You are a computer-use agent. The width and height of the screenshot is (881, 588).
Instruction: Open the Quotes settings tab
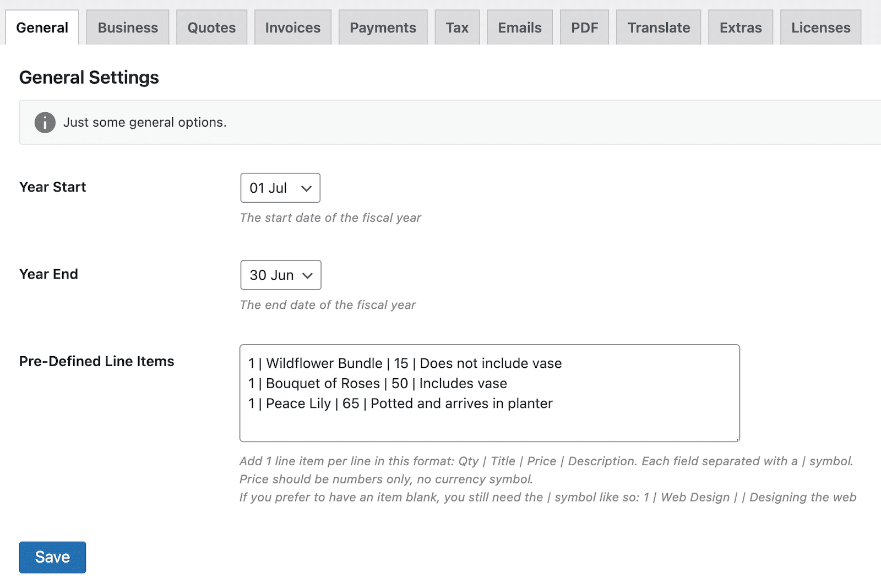point(211,28)
